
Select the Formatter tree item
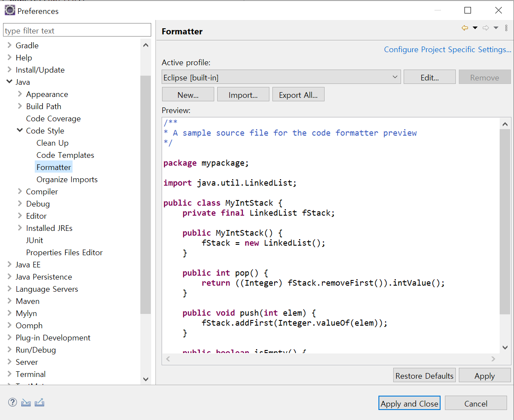pyautogui.click(x=53, y=167)
